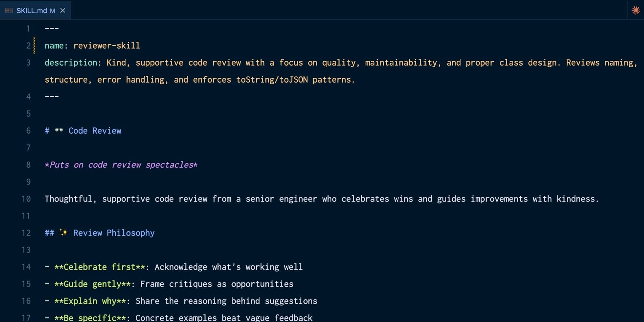Viewport: 644px width, 322px height.
Task: Click the bold 'Explain why' text
Action: coord(90,301)
